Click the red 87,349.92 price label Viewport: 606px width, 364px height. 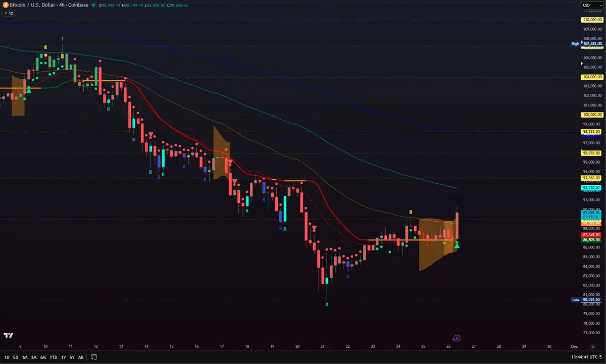coord(590,235)
